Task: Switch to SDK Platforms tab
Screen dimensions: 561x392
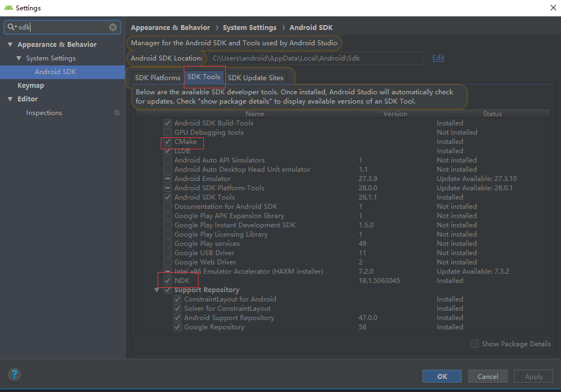Action: (x=158, y=77)
